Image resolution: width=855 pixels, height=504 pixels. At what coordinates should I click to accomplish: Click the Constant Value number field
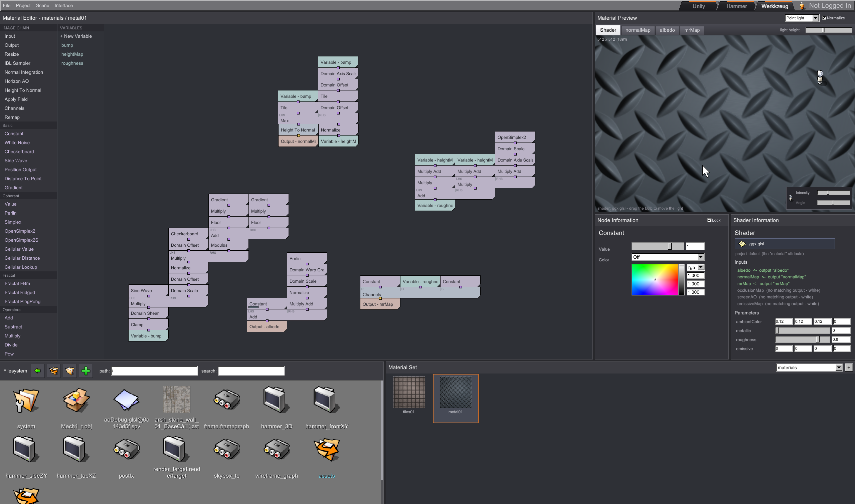[x=695, y=247]
